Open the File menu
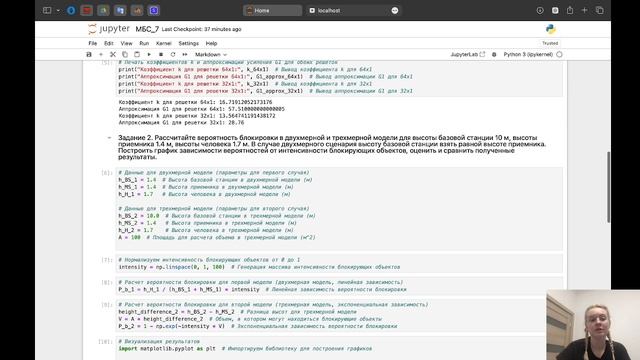The width and height of the screenshot is (640, 360). coord(93,43)
